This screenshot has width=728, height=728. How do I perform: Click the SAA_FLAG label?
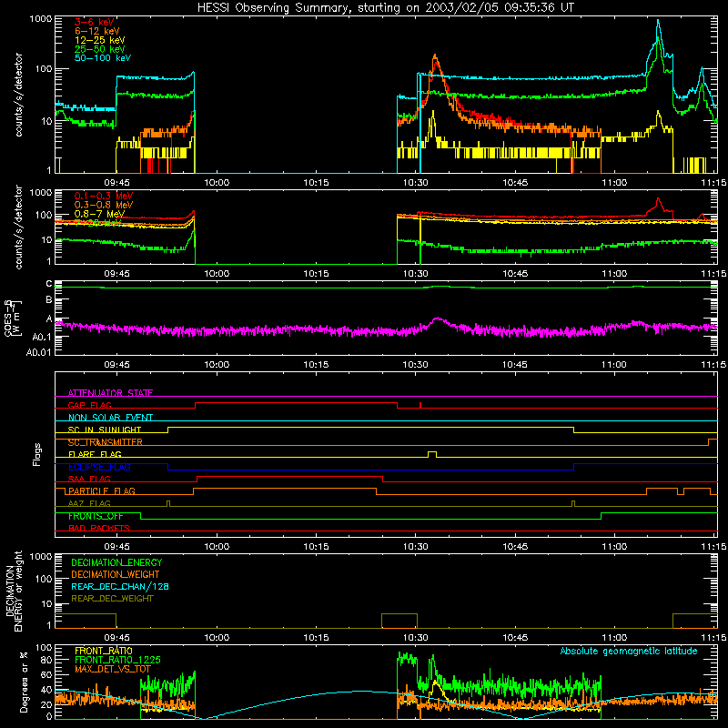[x=89, y=479]
